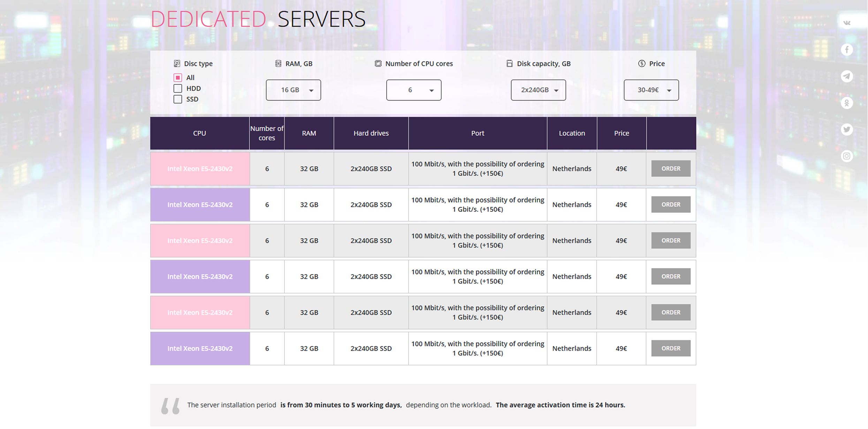
Task: Click the Port column header
Action: [x=478, y=133]
